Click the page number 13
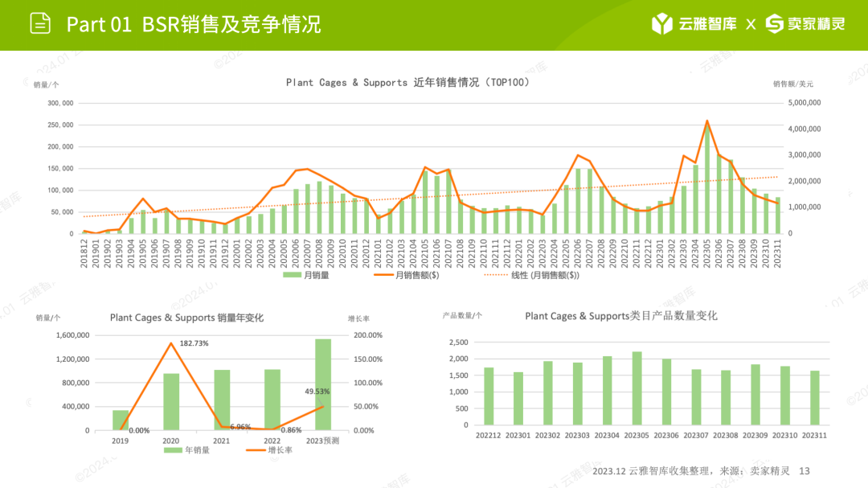 click(x=805, y=471)
